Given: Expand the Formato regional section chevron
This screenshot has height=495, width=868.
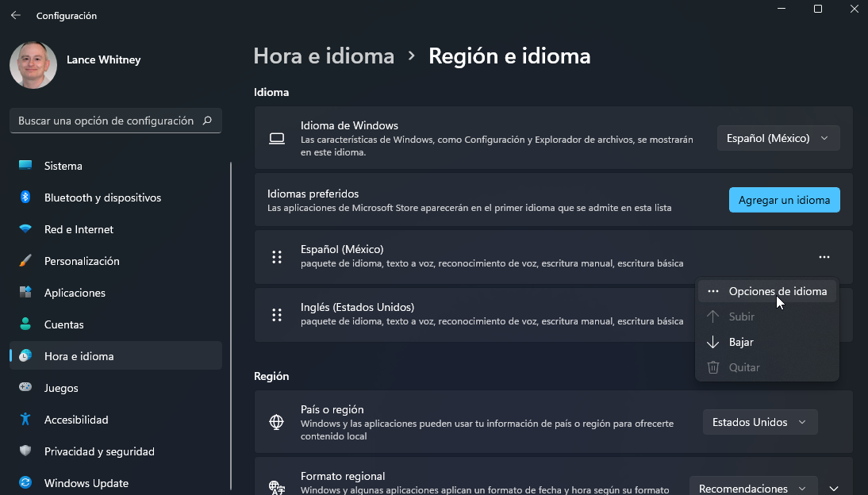Looking at the screenshot, I should coord(833,488).
